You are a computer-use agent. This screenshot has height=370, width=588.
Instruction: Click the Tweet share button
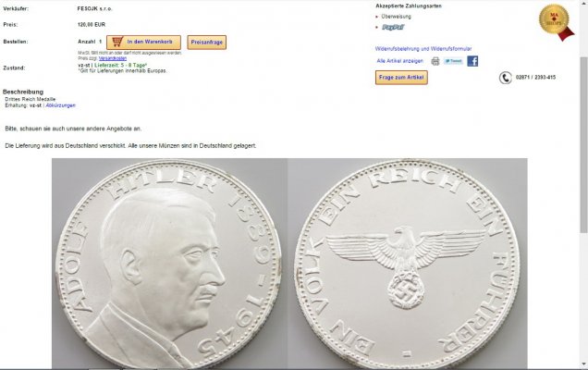453,61
